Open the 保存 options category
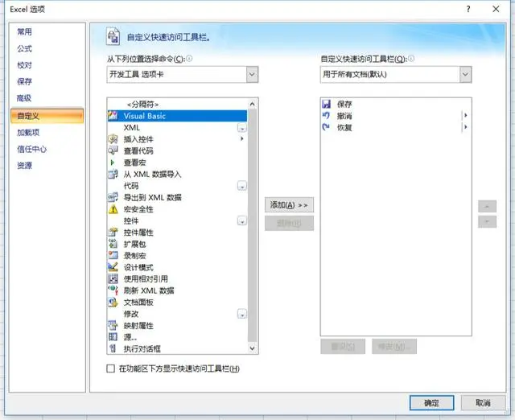 coord(25,81)
